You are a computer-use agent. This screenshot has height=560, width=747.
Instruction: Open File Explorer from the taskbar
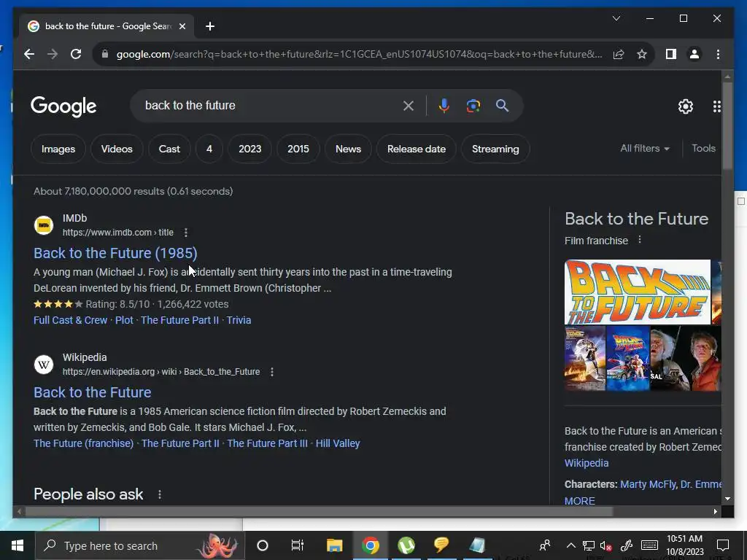pyautogui.click(x=334, y=545)
